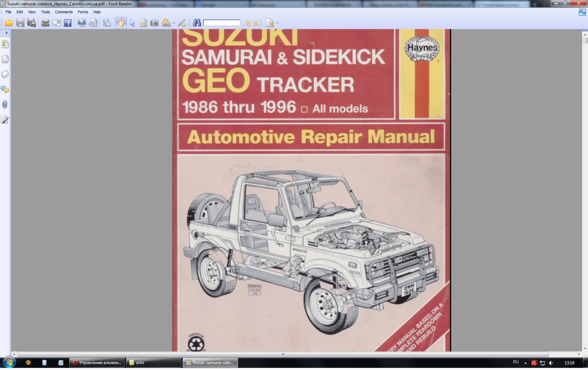This screenshot has width=588, height=370.
Task: Click the horizontal scrollbar thumb
Action: [283, 354]
